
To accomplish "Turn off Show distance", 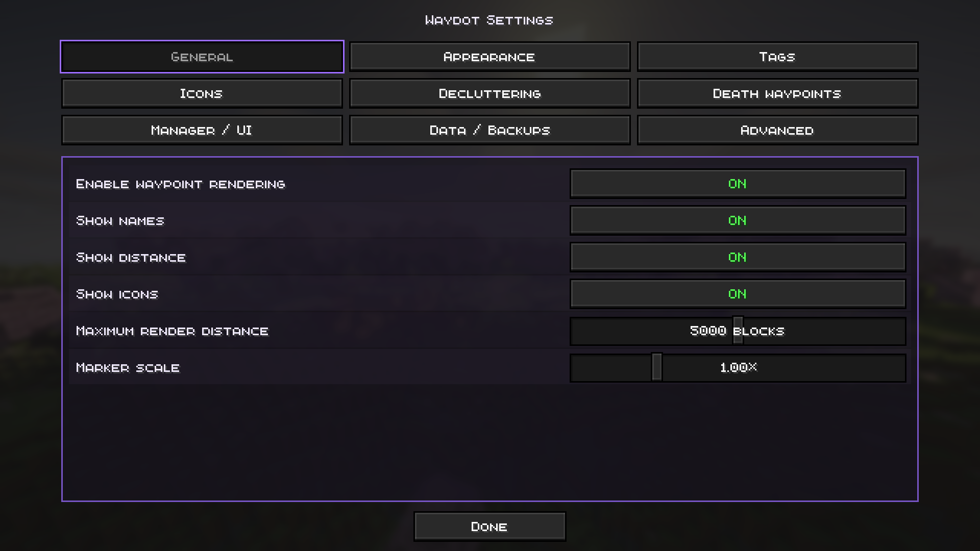I will [x=738, y=257].
